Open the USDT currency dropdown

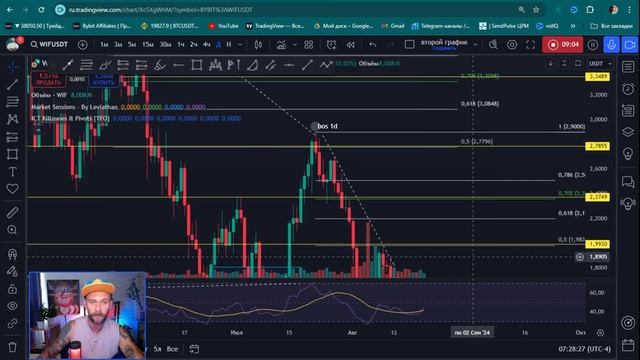[600, 64]
